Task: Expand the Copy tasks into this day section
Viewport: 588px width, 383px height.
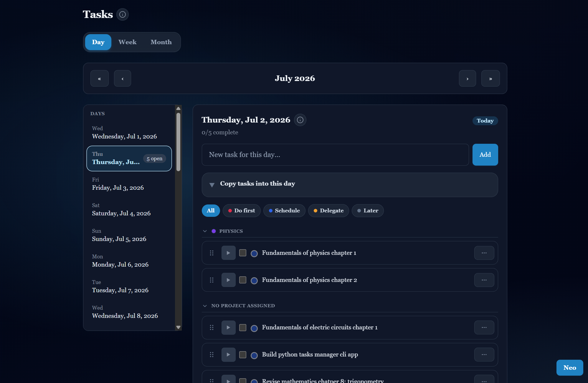Action: coord(350,185)
